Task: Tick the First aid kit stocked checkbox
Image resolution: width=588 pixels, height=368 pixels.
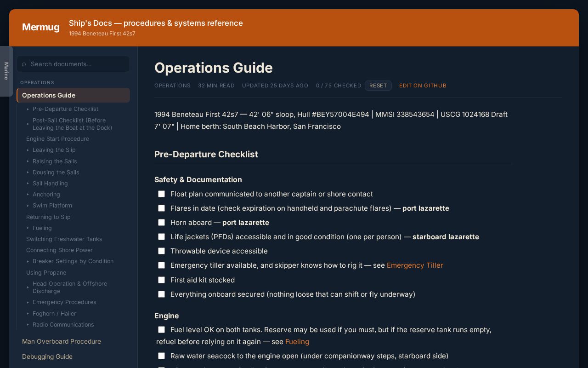Action: click(161, 280)
